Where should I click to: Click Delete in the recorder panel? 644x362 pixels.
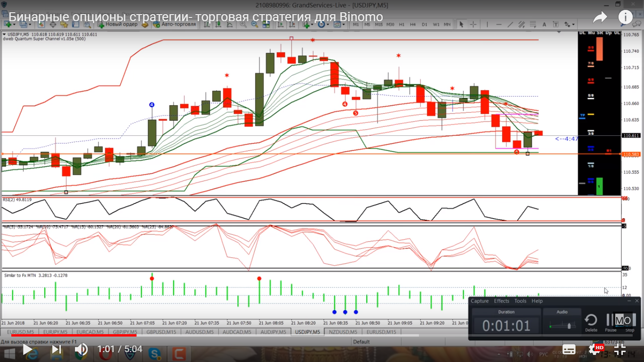point(591,322)
